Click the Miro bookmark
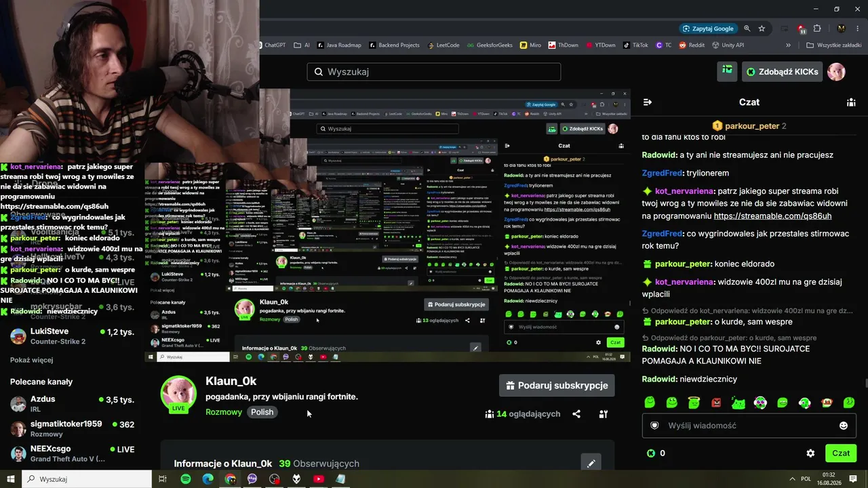This screenshot has height=488, width=868. 530,45
